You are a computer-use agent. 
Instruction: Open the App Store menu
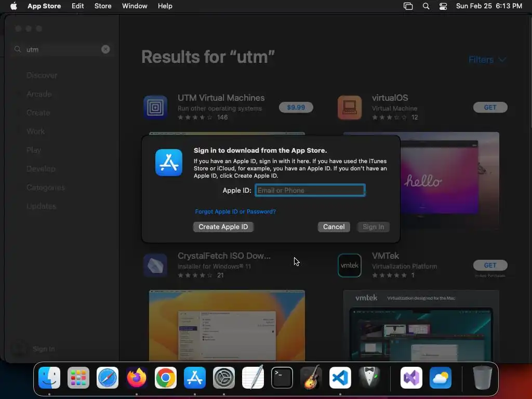tap(44, 6)
